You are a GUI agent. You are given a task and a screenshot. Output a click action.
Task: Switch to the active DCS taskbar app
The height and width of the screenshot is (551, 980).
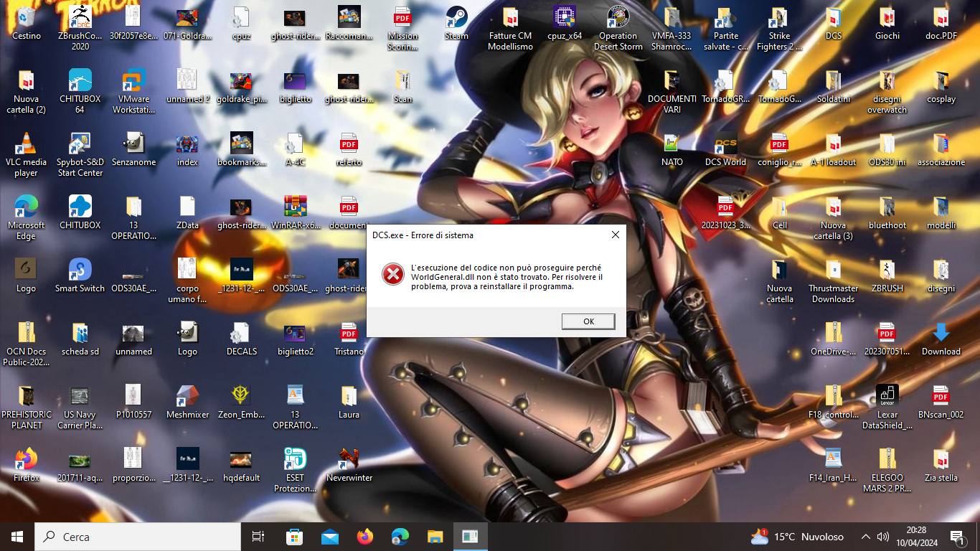(x=470, y=537)
